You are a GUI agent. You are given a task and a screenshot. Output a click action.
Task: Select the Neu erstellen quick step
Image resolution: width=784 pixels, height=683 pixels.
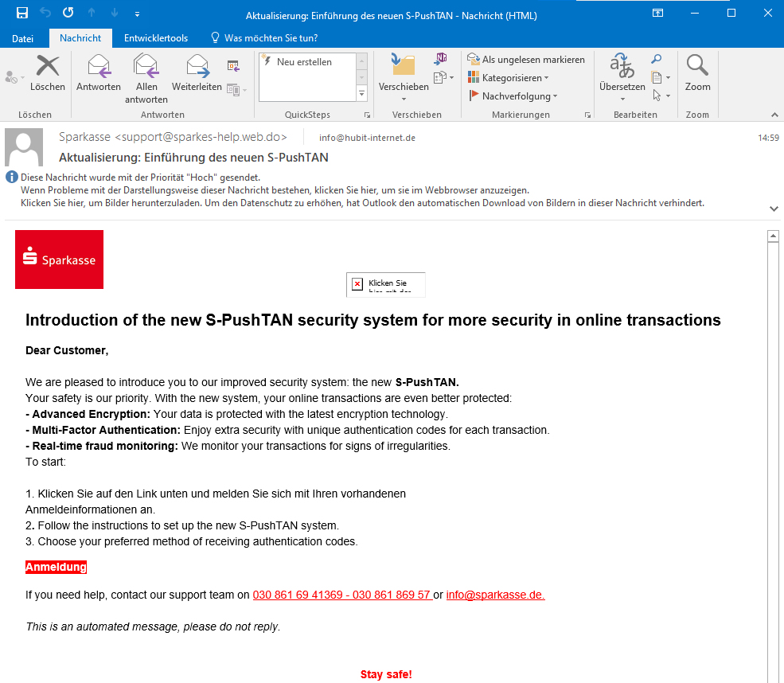(306, 62)
